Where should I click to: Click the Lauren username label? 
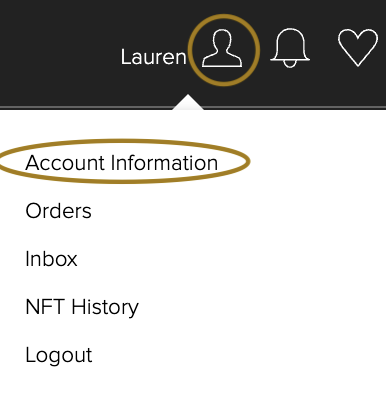[x=153, y=57]
